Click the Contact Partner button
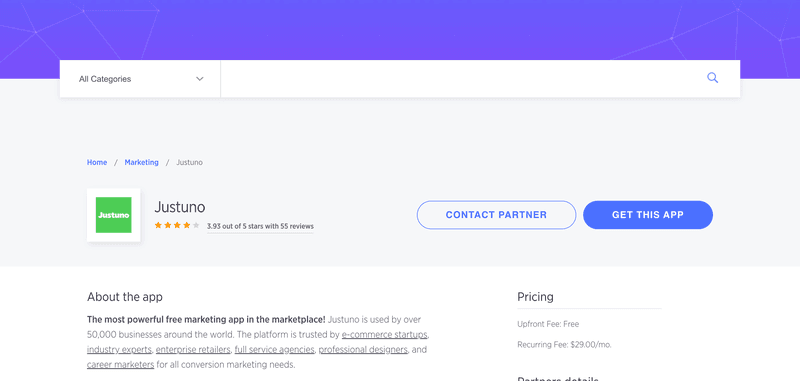Image resolution: width=800 pixels, height=381 pixels. pos(496,215)
